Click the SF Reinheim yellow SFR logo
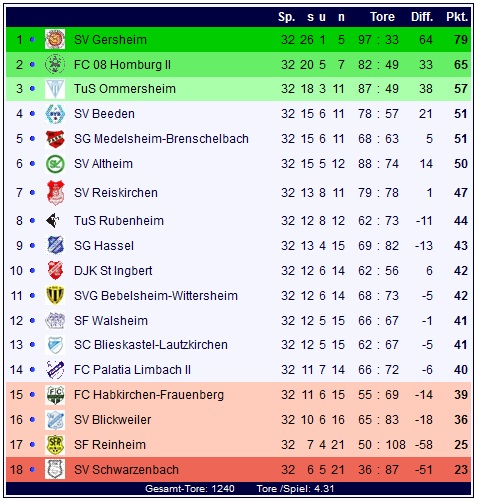This screenshot has width=479, height=501. tap(55, 445)
